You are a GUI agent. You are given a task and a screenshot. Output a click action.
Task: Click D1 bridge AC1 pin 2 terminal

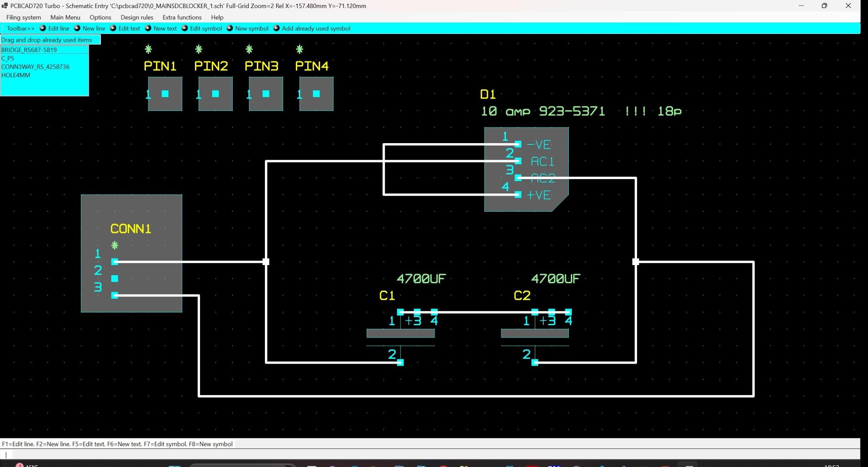(x=518, y=161)
